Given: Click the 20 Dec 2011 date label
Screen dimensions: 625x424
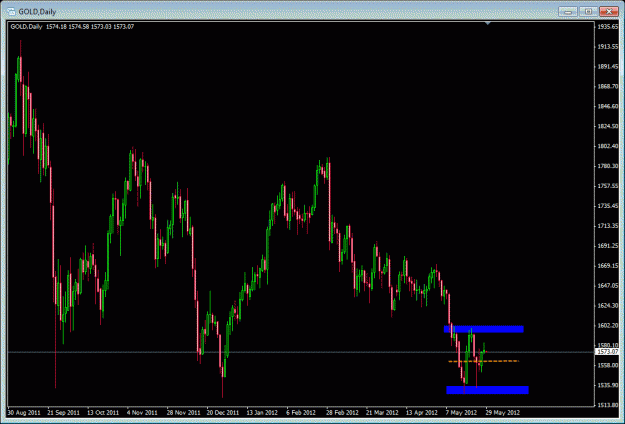Looking at the screenshot, I should (223, 412).
